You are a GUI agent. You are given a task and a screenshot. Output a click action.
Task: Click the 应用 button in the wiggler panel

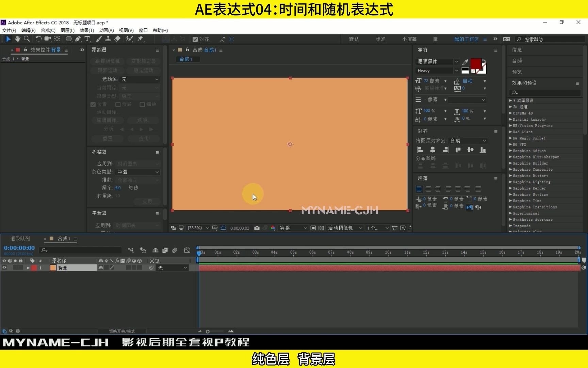[x=147, y=201]
